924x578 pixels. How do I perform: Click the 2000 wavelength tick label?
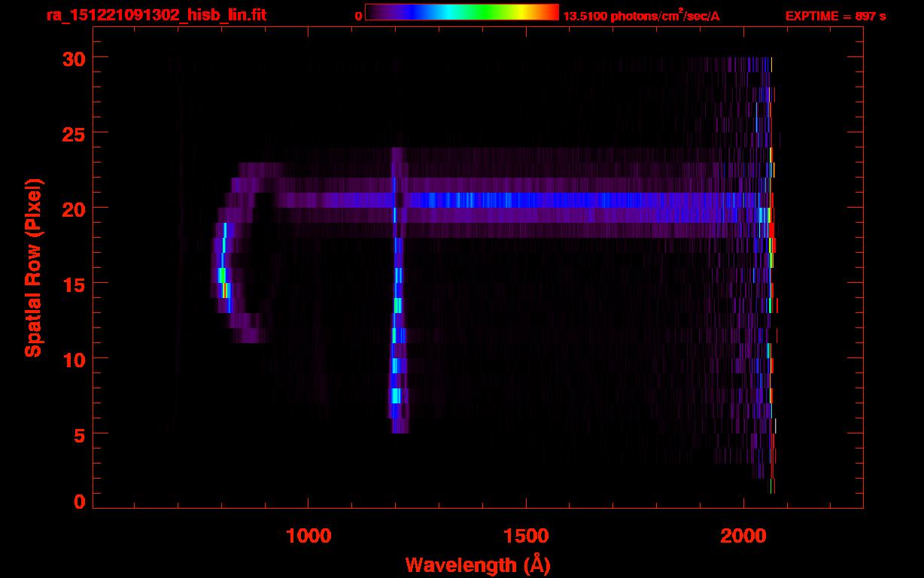(743, 536)
